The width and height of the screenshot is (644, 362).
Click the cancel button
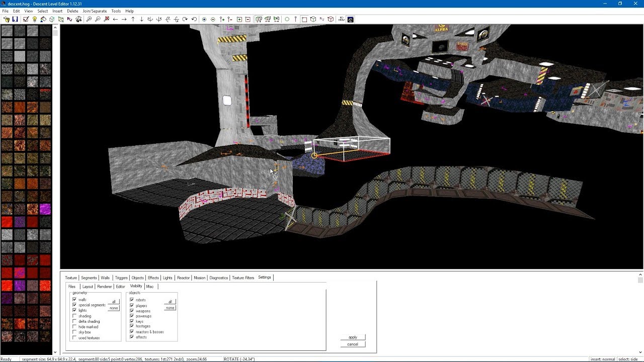(353, 344)
